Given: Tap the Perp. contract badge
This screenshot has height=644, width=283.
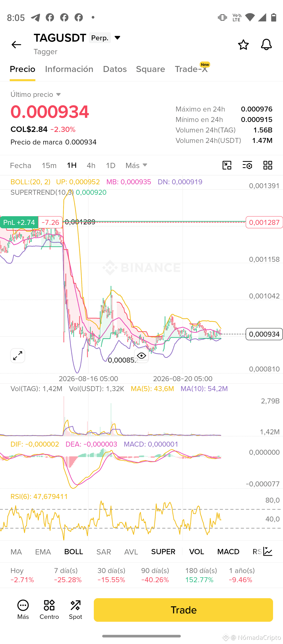Looking at the screenshot, I should [100, 38].
